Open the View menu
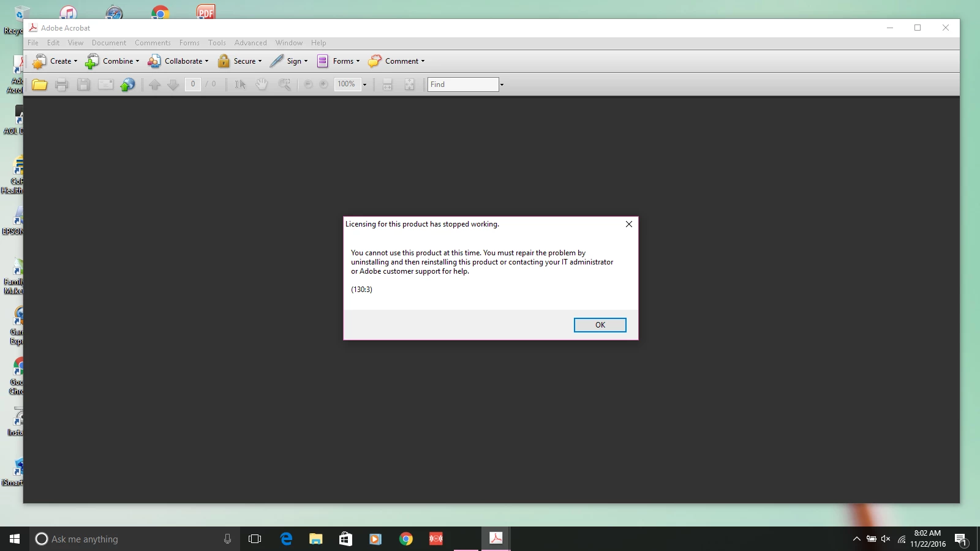Screen dimensions: 980x551 click(x=75, y=43)
